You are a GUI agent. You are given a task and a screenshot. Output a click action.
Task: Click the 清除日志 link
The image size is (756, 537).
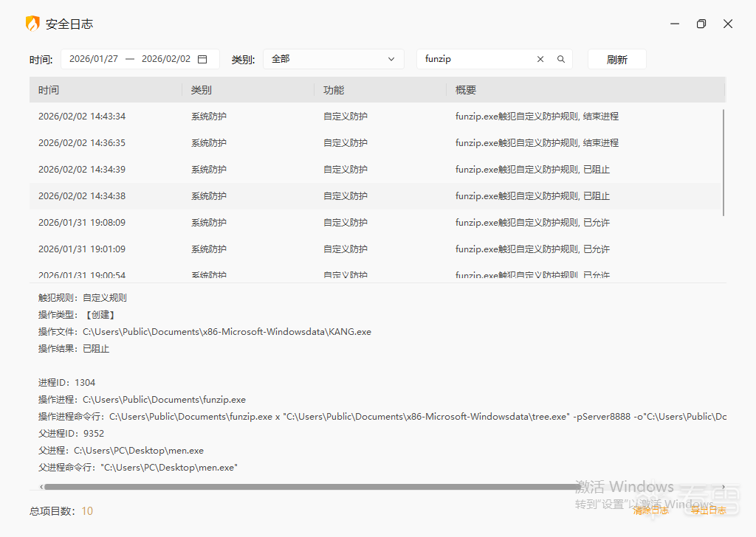tap(650, 510)
